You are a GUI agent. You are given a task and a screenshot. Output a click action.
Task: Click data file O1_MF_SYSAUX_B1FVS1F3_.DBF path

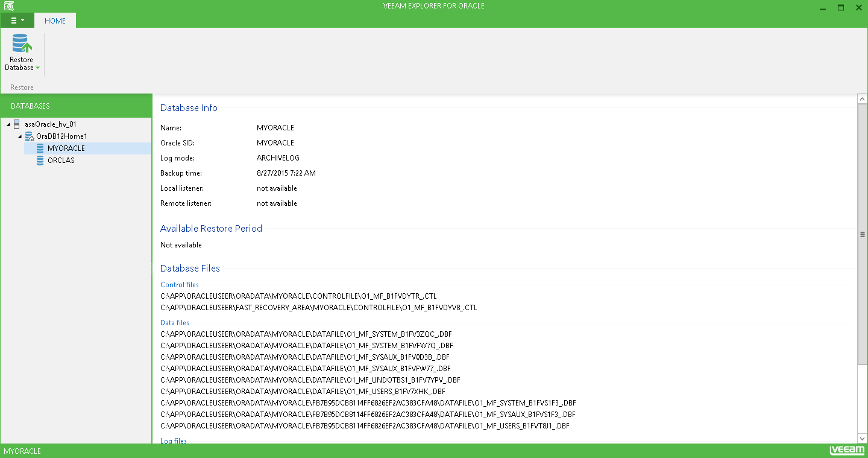click(x=368, y=415)
